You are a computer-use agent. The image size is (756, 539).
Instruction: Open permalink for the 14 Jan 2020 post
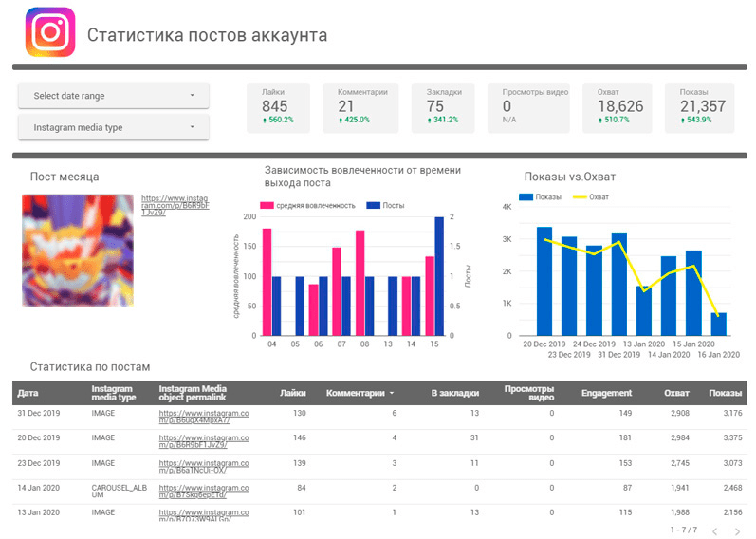pyautogui.click(x=203, y=491)
